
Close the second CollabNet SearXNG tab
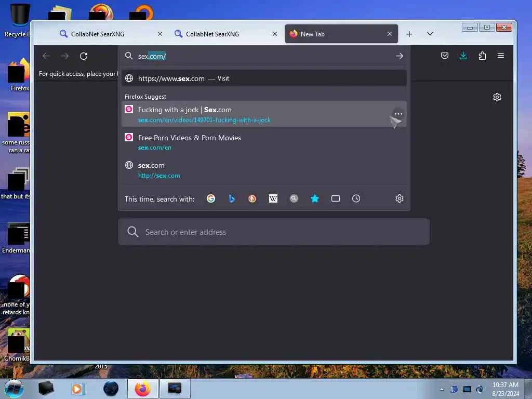[275, 34]
